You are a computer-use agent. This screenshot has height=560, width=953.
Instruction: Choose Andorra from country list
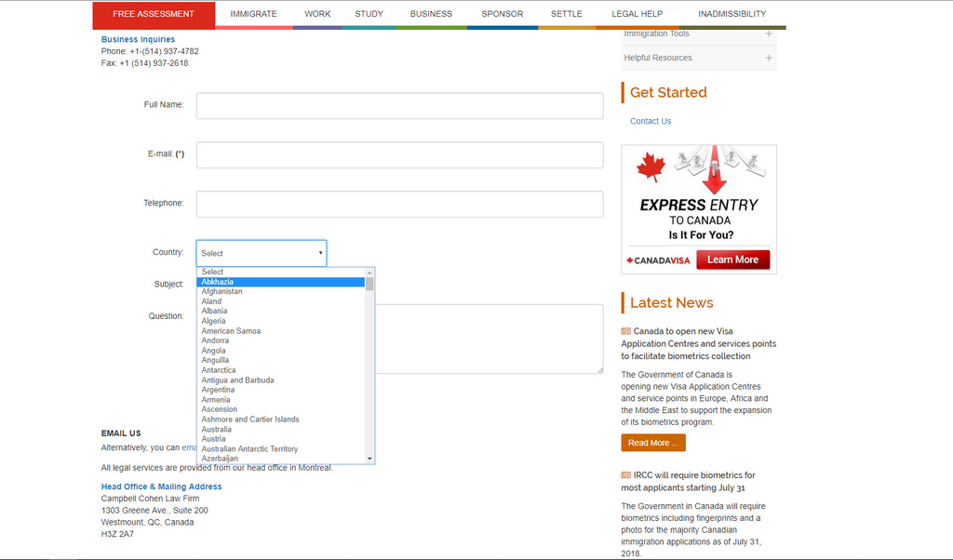(x=281, y=340)
